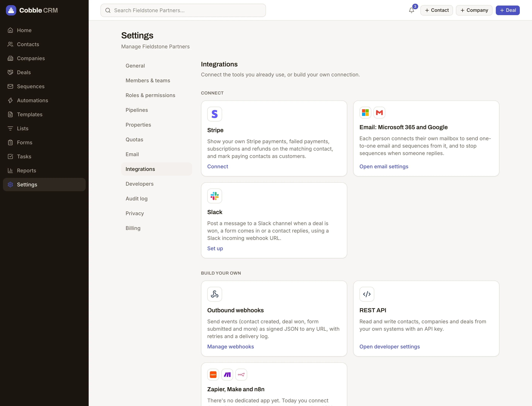Select the Billing settings tab
This screenshot has height=406, width=532.
click(x=156, y=228)
